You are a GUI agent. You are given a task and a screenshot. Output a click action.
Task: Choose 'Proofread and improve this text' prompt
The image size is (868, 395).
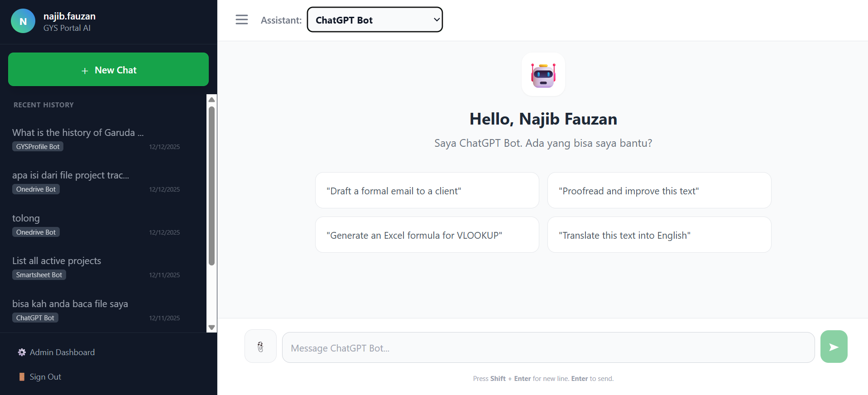[659, 191]
